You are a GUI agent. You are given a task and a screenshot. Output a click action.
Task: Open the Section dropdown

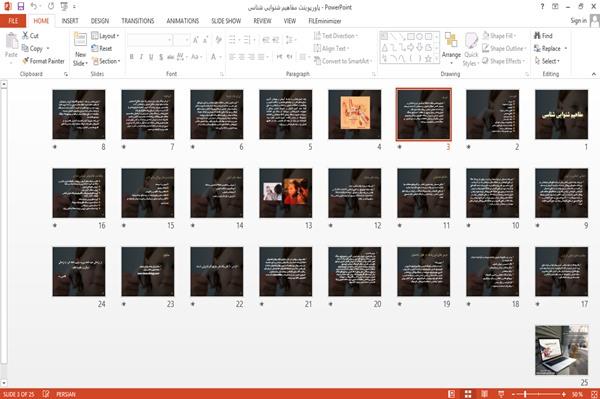pos(106,61)
